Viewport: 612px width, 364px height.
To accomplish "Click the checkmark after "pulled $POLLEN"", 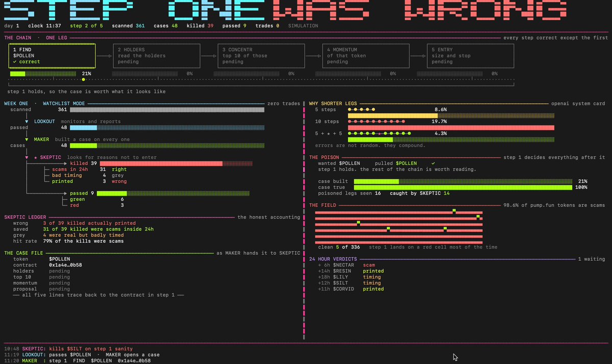I will [x=433, y=163].
